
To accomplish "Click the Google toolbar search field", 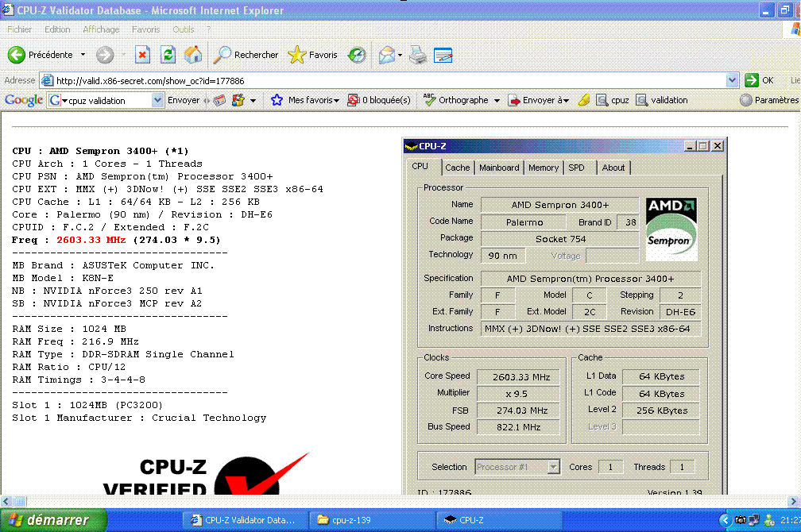I will point(106,100).
